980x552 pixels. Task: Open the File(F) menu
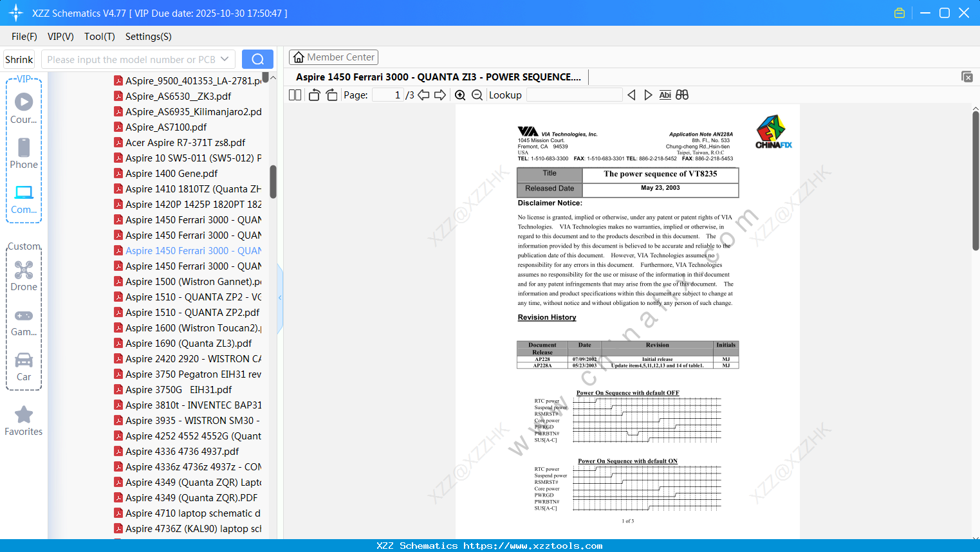click(x=24, y=37)
